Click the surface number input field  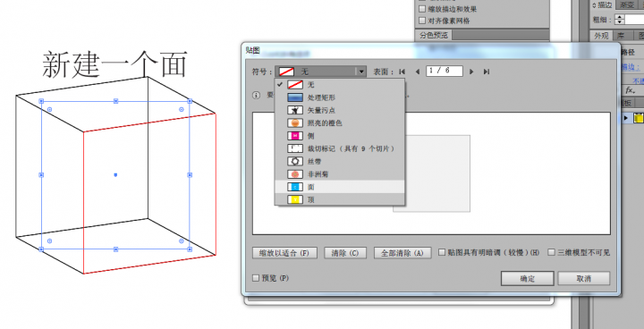445,71
